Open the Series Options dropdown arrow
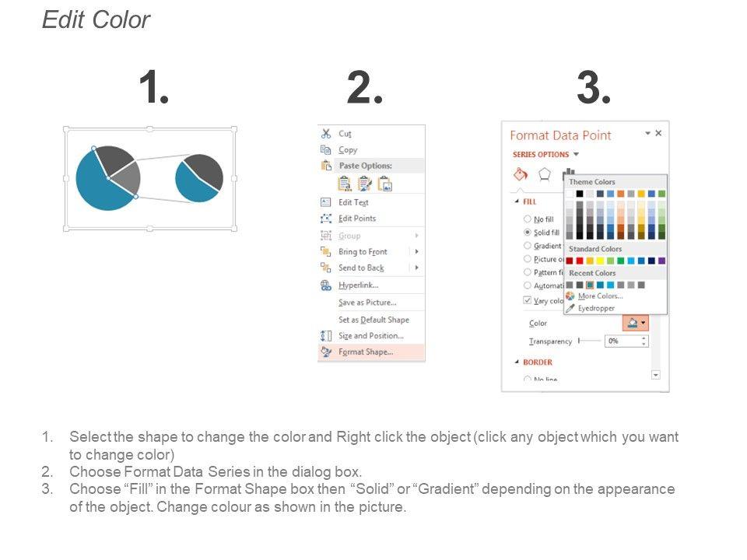Screen dimensions: 747x560 [576, 155]
